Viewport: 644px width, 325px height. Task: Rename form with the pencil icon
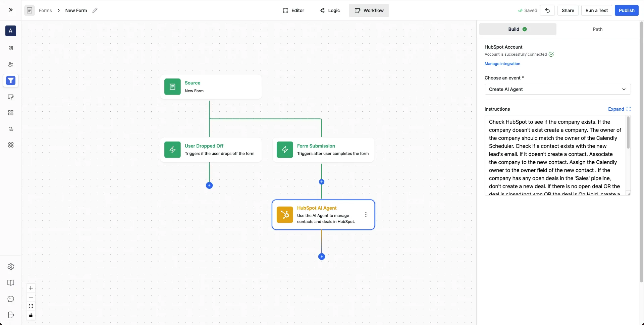tap(95, 10)
